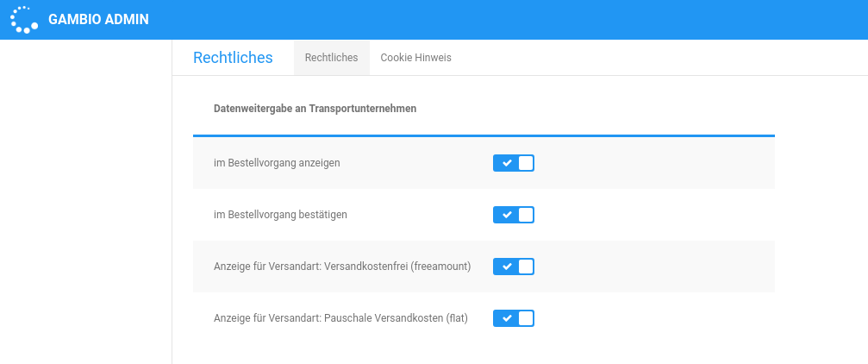Click the empty left sidebar panel
Image resolution: width=868 pixels, height=364 pixels.
click(85, 198)
